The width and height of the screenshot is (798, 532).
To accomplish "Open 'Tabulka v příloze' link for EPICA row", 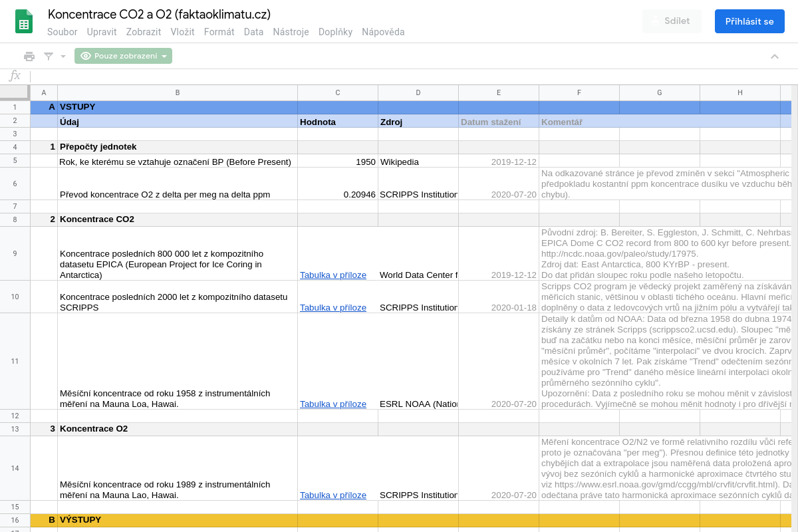I will 333,275.
